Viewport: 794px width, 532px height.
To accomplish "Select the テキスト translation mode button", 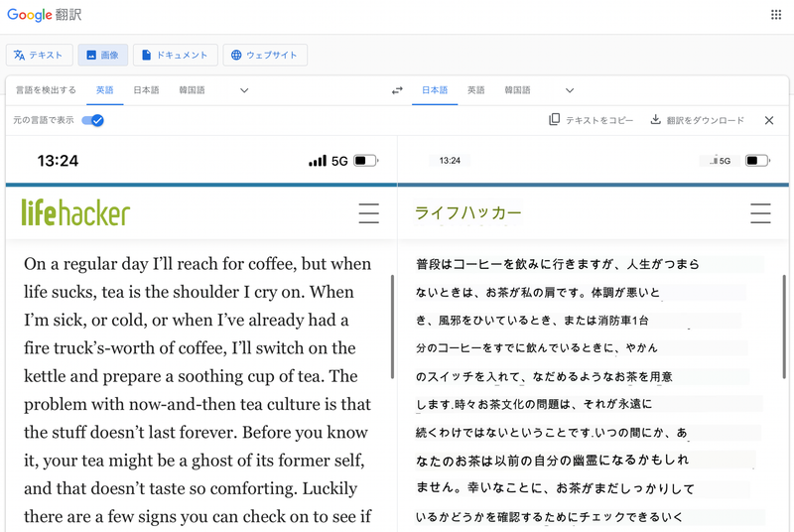I will pyautogui.click(x=39, y=55).
